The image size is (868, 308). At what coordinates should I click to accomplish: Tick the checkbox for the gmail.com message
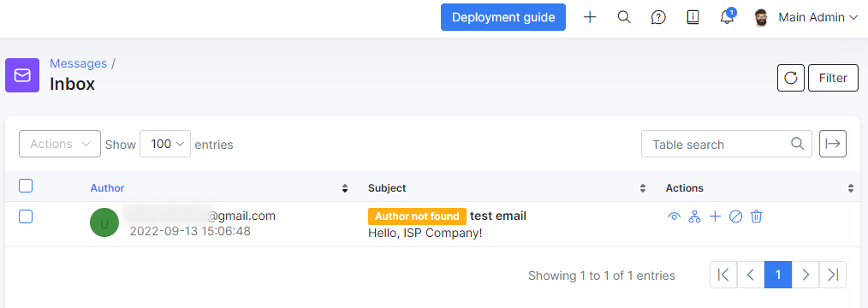[26, 216]
